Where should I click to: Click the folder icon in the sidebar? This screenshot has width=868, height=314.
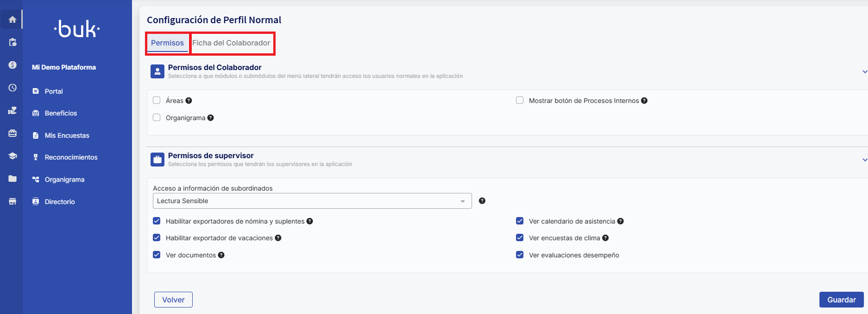click(13, 179)
